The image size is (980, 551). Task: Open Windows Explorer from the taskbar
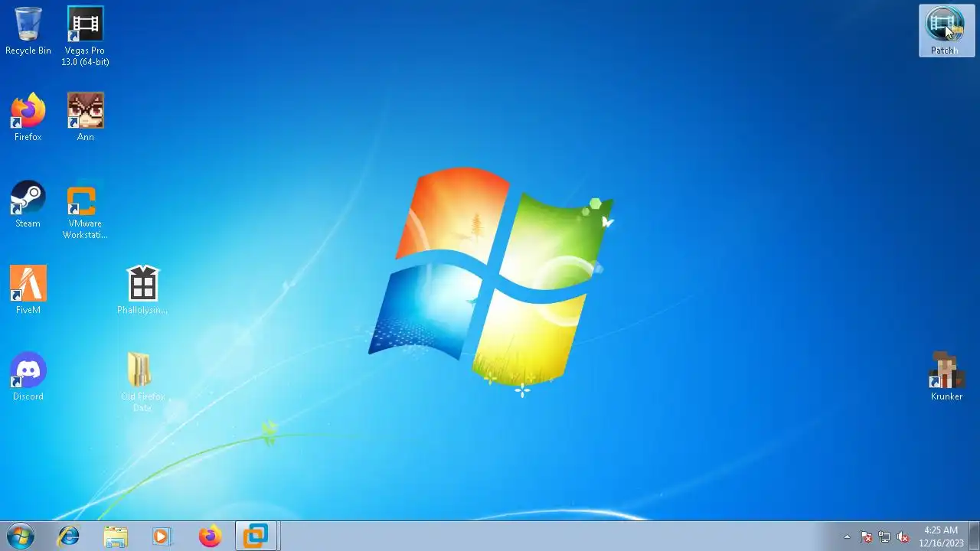click(x=116, y=536)
